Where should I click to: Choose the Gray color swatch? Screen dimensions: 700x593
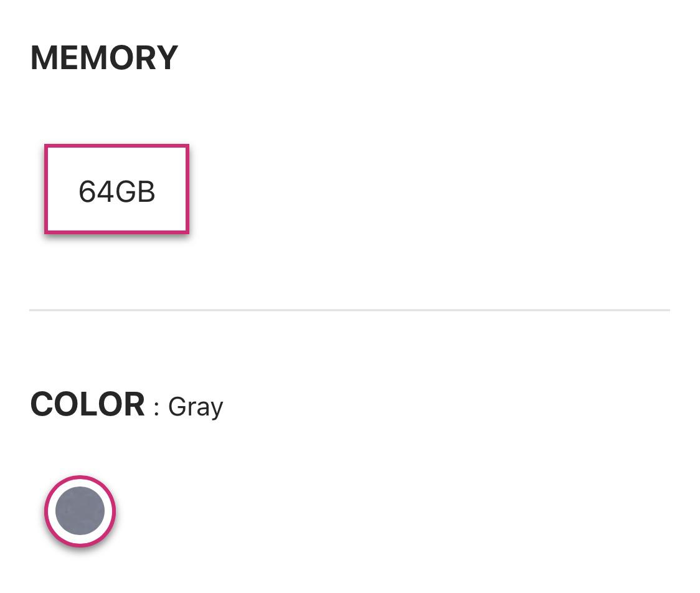coord(80,511)
